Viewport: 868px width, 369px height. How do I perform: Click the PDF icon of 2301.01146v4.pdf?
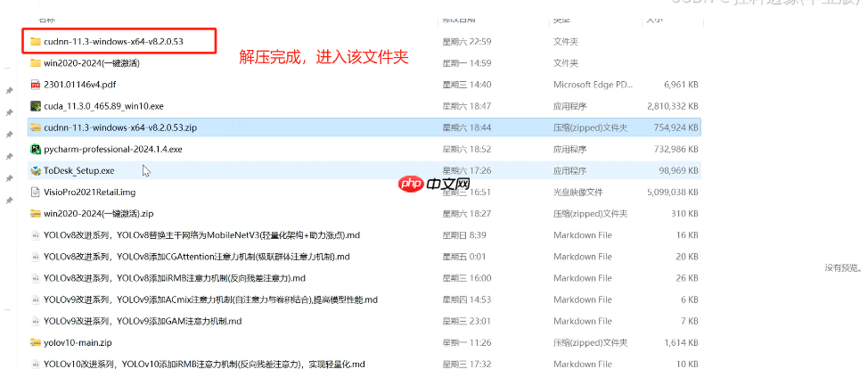(x=36, y=84)
